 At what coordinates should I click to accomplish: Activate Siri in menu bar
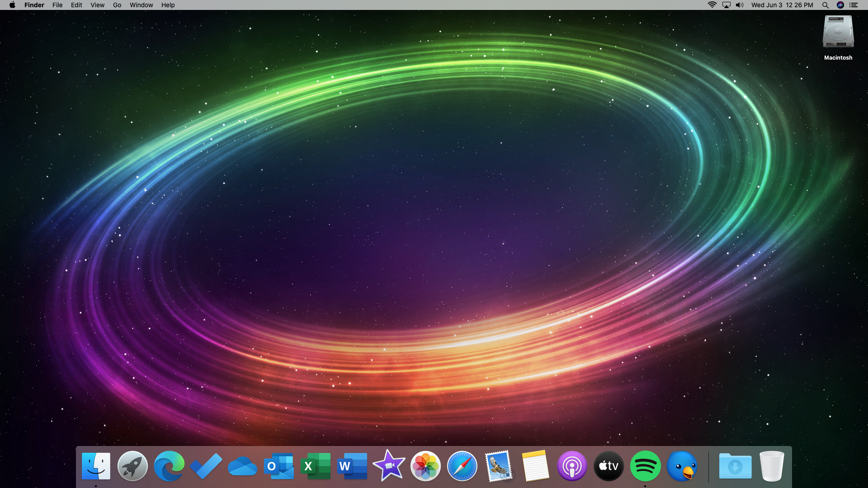pos(840,5)
